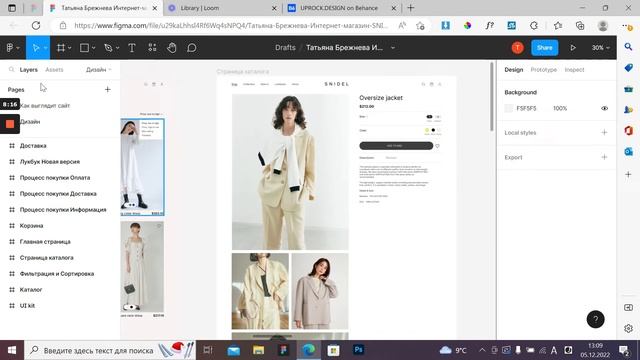The image size is (640, 360).
Task: Switch to the Layers tab
Action: [x=29, y=70]
